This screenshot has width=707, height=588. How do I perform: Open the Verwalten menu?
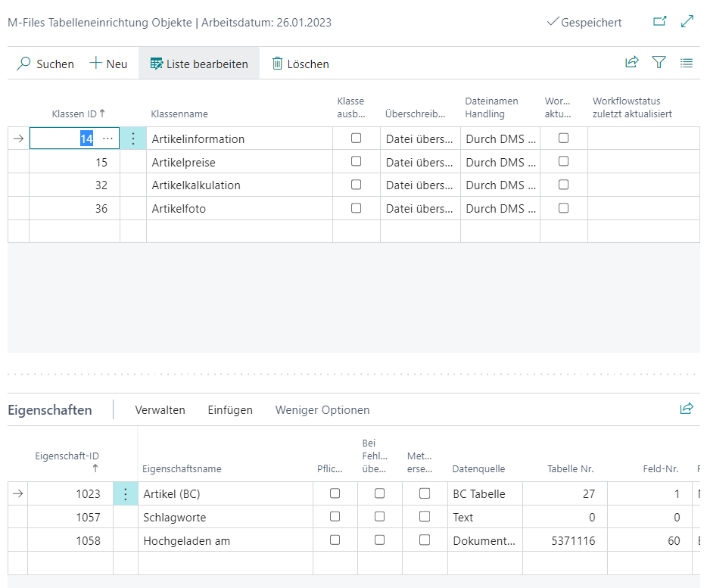click(x=160, y=410)
